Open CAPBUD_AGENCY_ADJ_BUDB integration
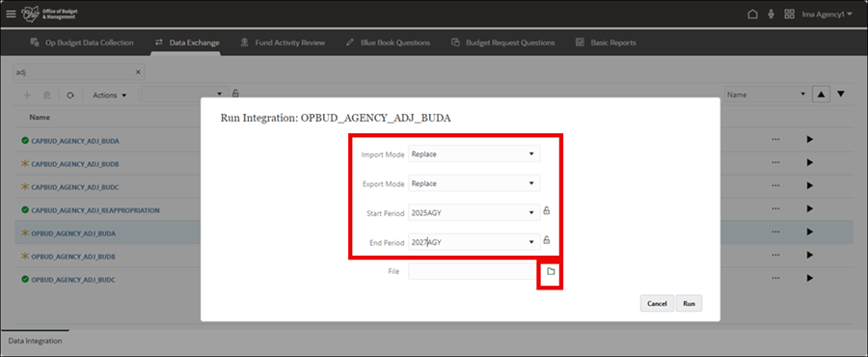868x357 pixels. pos(74,164)
